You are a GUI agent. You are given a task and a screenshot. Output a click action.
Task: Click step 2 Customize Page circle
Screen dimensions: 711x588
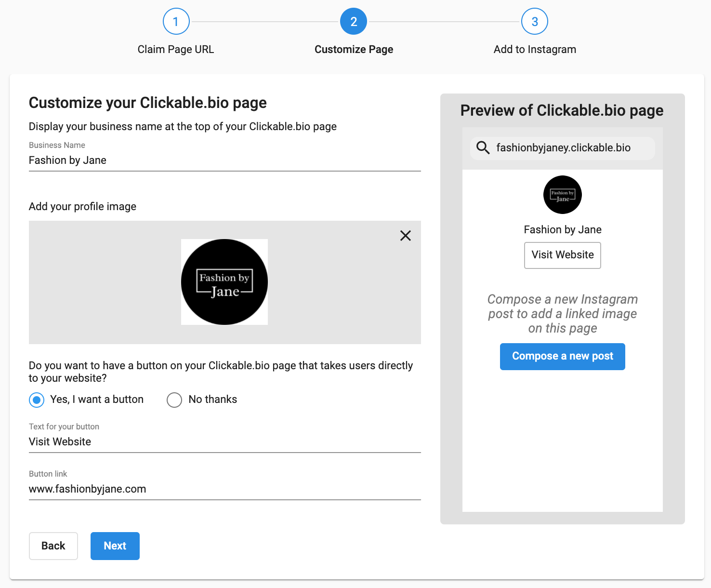coord(354,21)
